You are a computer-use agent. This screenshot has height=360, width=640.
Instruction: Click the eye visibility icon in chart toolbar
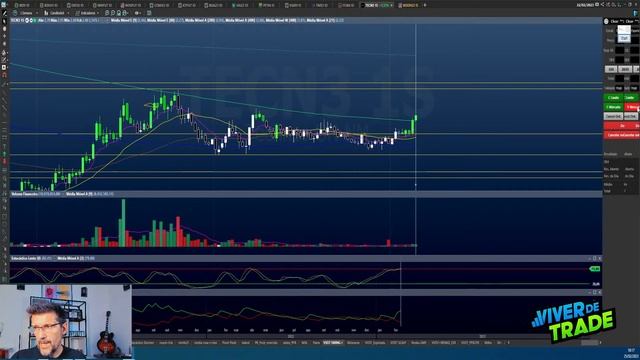coord(138,13)
